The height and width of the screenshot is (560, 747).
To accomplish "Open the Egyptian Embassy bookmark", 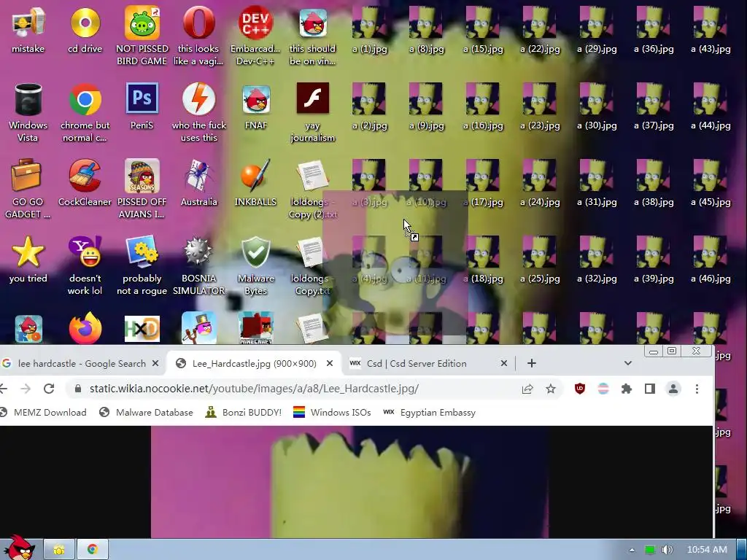I will (429, 413).
